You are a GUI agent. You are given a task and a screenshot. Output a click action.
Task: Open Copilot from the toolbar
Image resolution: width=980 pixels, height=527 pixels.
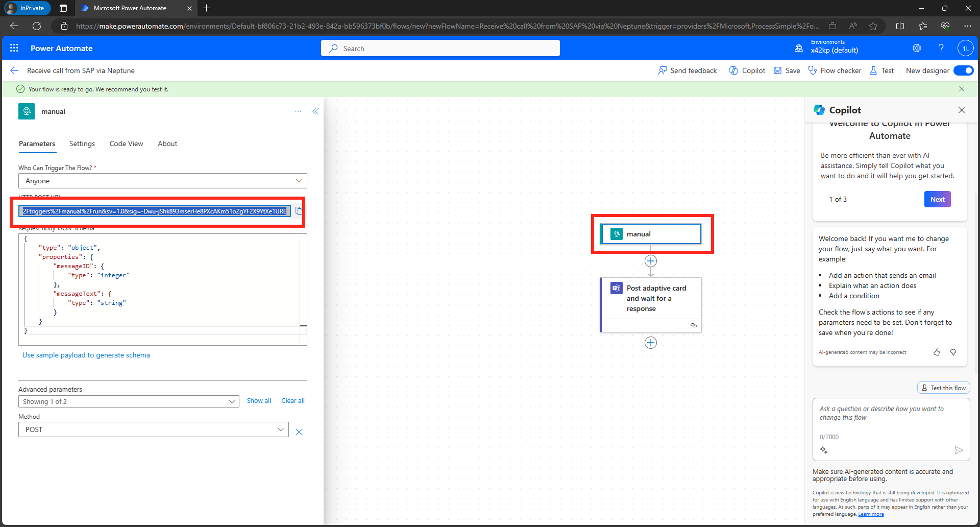tap(747, 70)
